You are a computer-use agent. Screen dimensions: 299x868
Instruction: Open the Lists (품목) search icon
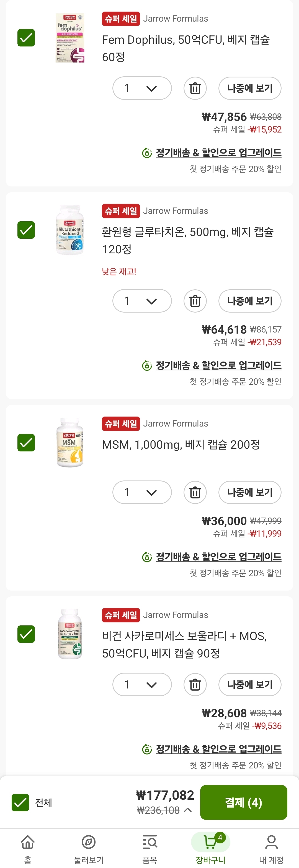tap(150, 842)
